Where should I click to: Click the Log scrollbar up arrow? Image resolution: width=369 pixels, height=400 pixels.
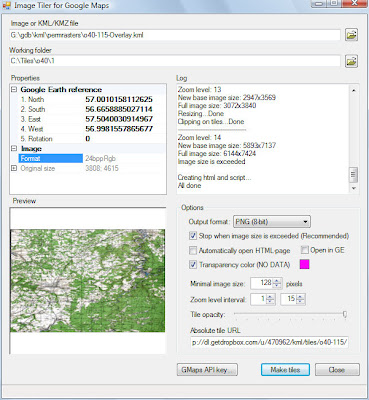tap(354, 90)
